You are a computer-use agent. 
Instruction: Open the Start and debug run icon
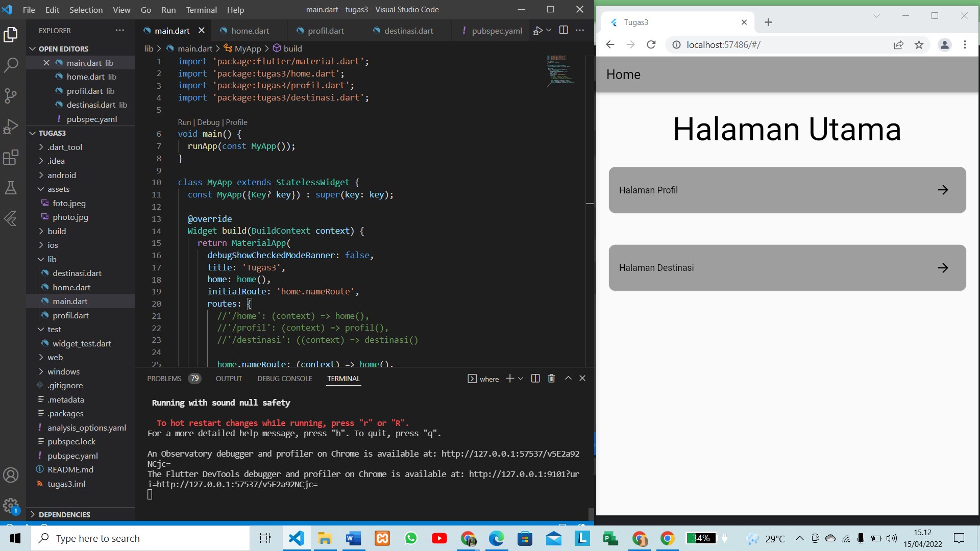click(x=537, y=31)
